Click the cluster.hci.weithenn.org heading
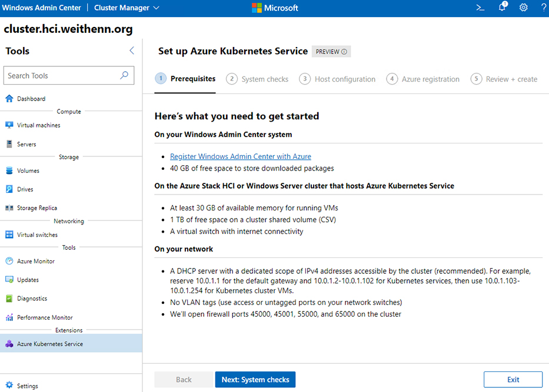This screenshot has height=392, width=549. tap(68, 29)
